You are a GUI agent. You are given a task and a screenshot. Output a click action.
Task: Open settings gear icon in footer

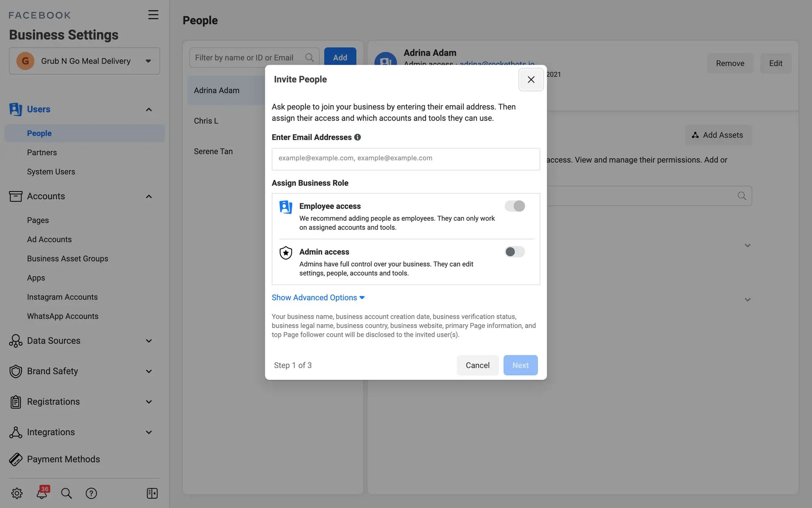(x=17, y=493)
